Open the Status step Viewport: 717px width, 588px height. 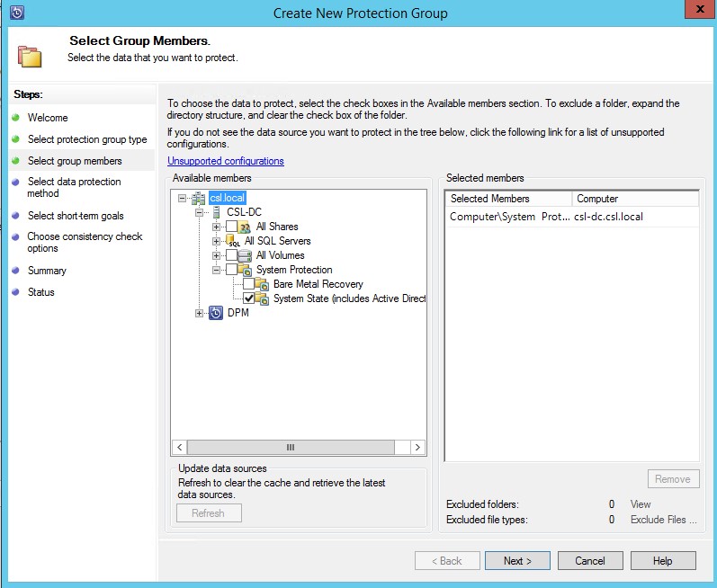(40, 292)
